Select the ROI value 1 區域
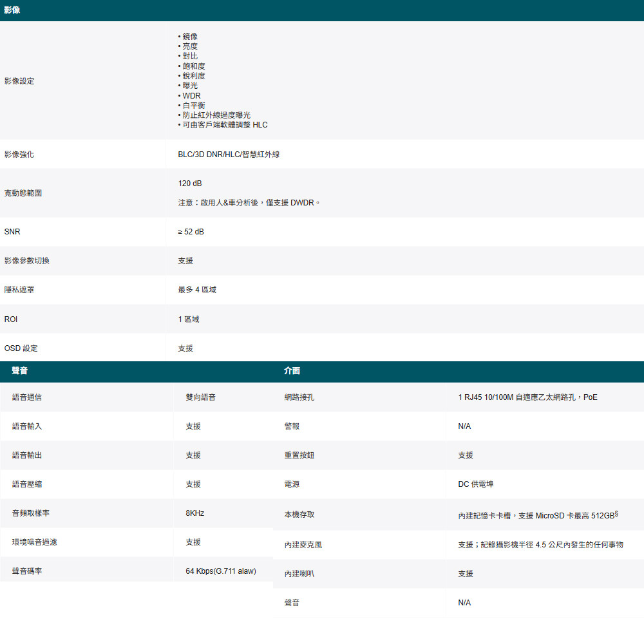The width and height of the screenshot is (644, 644). (x=189, y=319)
